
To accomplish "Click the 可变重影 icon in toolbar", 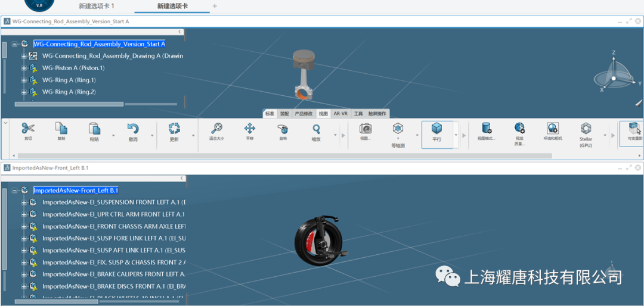I will (634, 129).
